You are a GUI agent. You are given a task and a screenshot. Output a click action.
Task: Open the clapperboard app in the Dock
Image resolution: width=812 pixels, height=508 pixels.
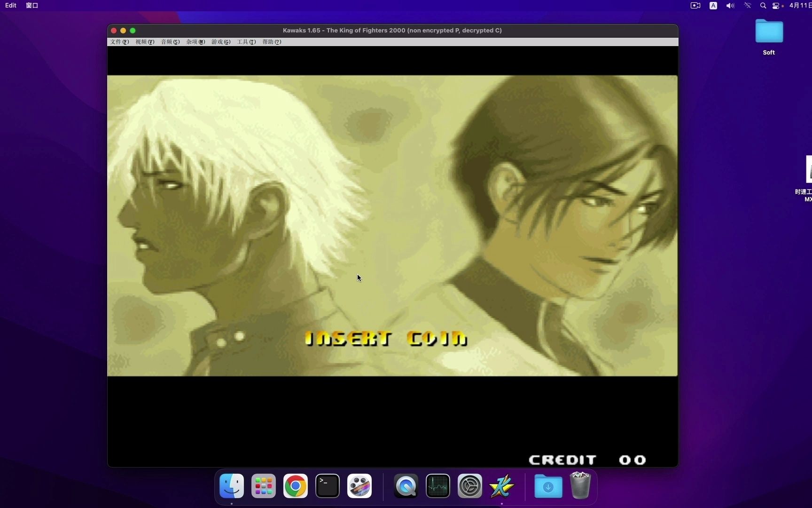coord(359,486)
